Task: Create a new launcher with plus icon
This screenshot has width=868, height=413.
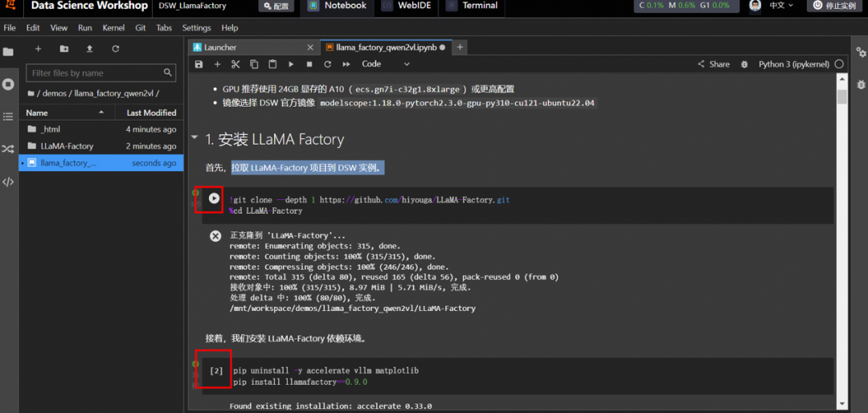Action: point(39,49)
